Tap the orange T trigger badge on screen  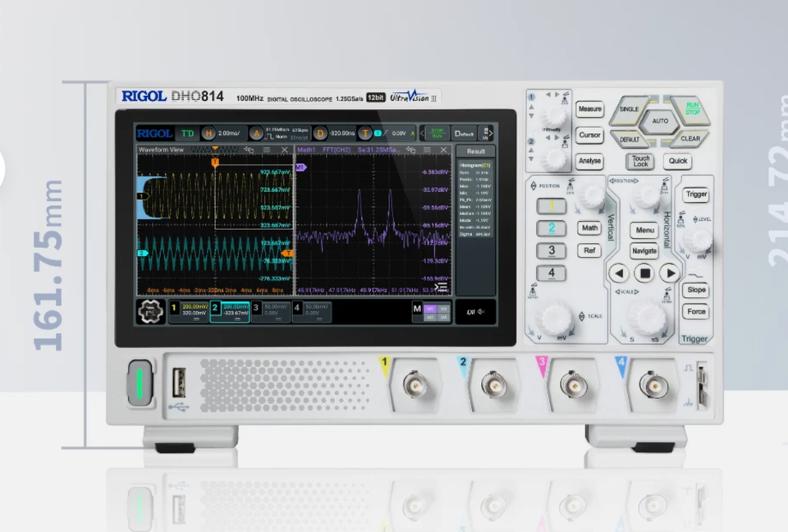point(364,133)
